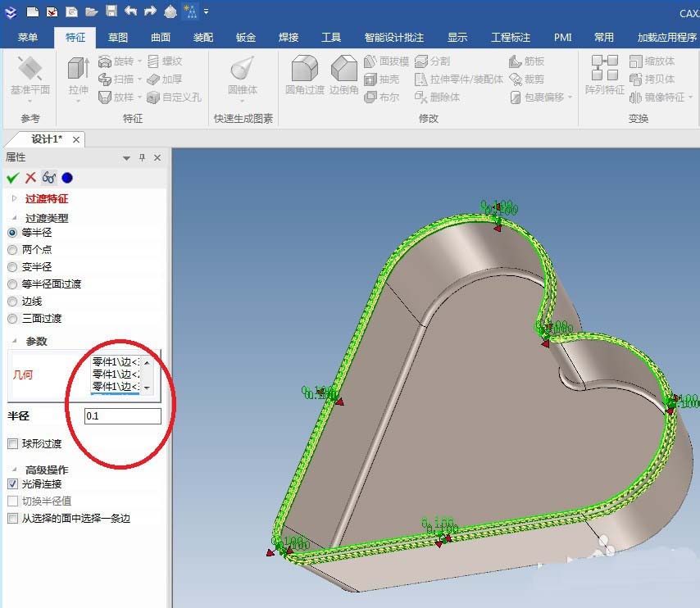Open the 扫描 dropdown arrow
This screenshot has width=700, height=608.
139,79
